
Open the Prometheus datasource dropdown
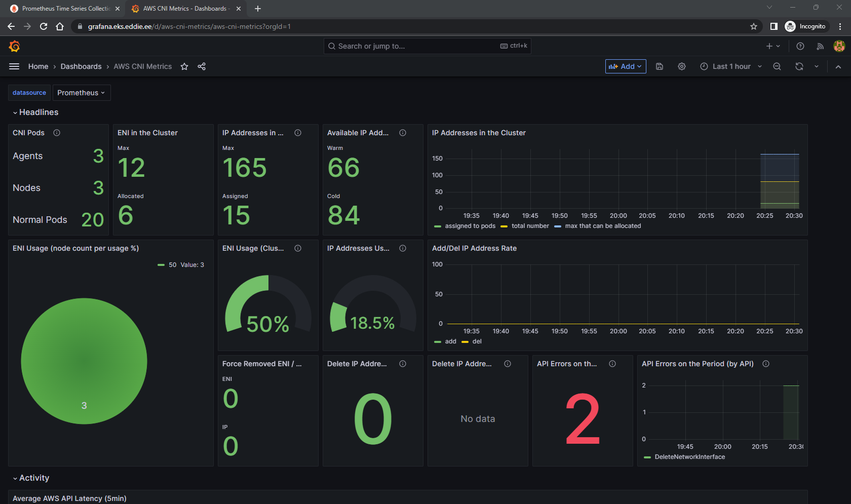point(82,93)
